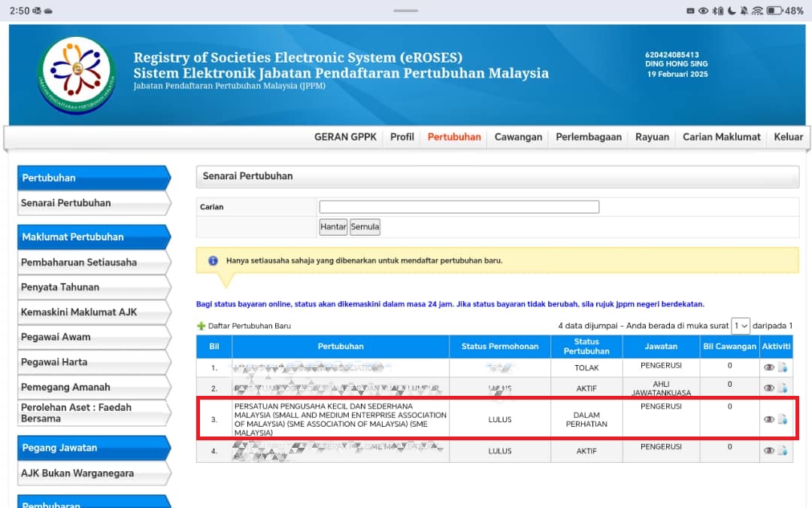This screenshot has height=508, width=812.
Task: Click the green plus Daftar Pertubuhan Baru icon
Action: 201,326
